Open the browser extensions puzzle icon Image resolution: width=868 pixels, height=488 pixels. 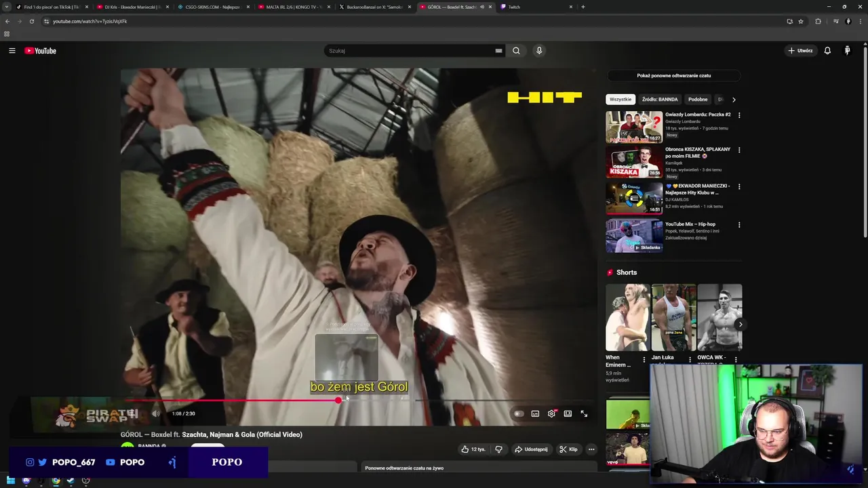pos(818,21)
